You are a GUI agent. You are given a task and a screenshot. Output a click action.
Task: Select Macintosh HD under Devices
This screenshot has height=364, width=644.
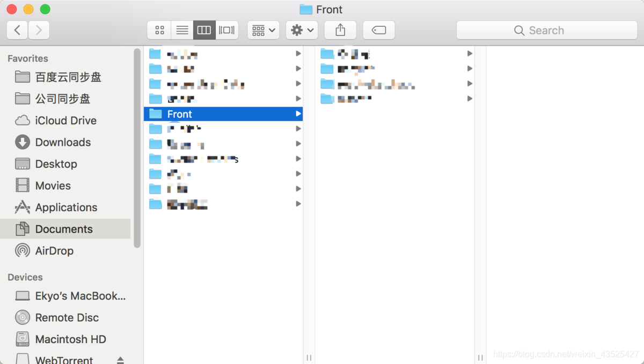point(65,339)
